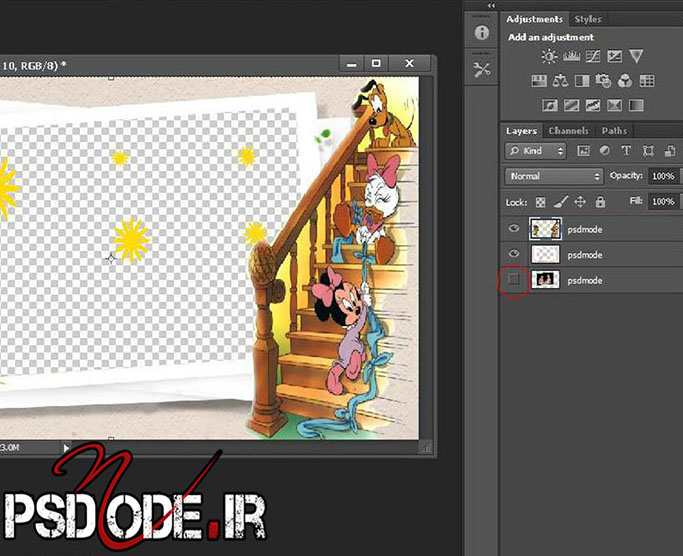The height and width of the screenshot is (556, 683).
Task: Switch to the Layers tab
Action: (x=521, y=131)
